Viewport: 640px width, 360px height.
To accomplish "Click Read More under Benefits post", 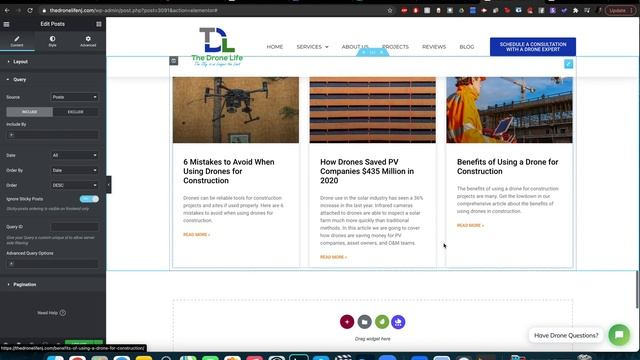I will [470, 225].
